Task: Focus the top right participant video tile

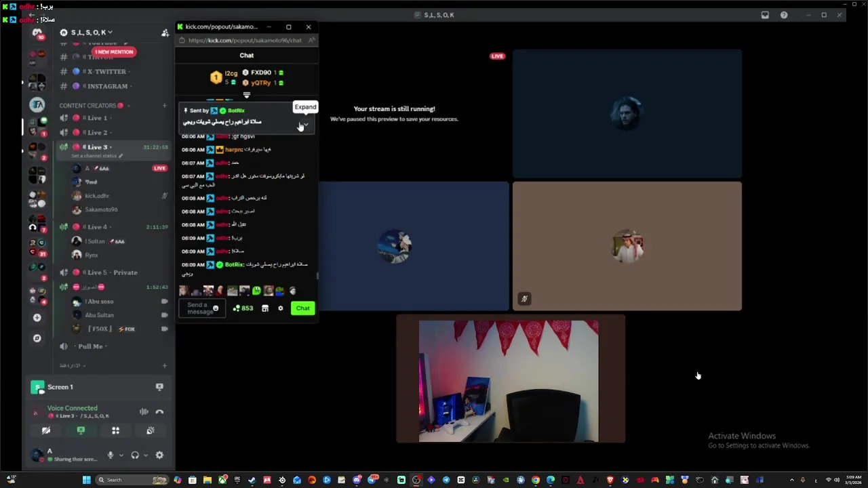Action: click(627, 113)
